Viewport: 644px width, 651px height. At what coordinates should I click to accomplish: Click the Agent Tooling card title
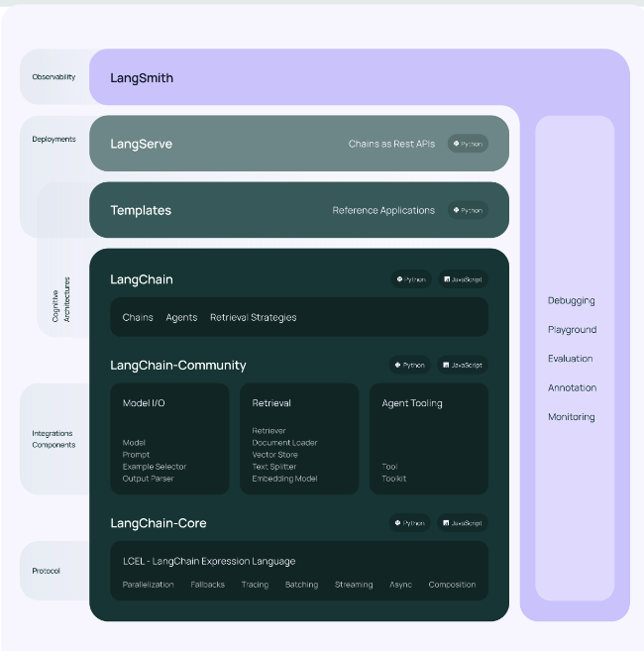pyautogui.click(x=412, y=403)
